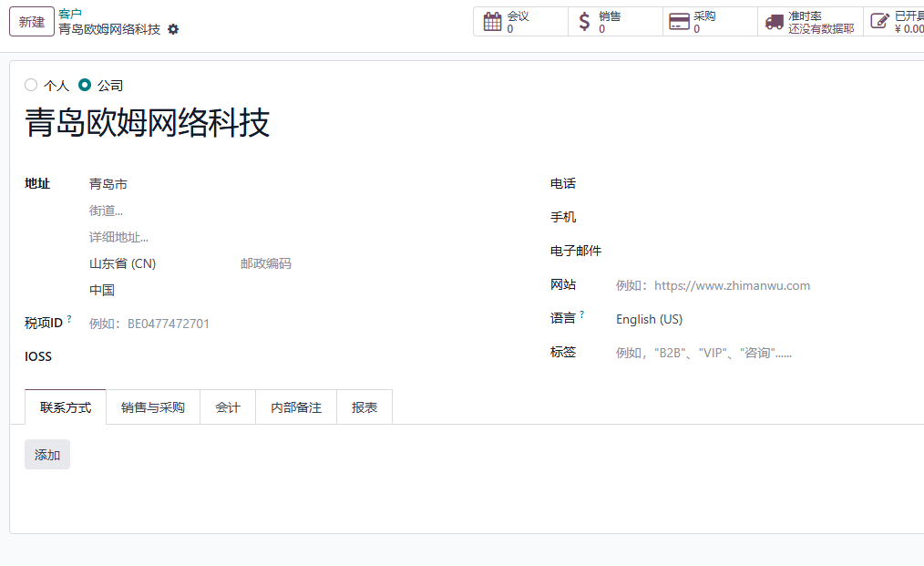
Task: Click the 客户 breadcrumb link
Action: [x=70, y=14]
